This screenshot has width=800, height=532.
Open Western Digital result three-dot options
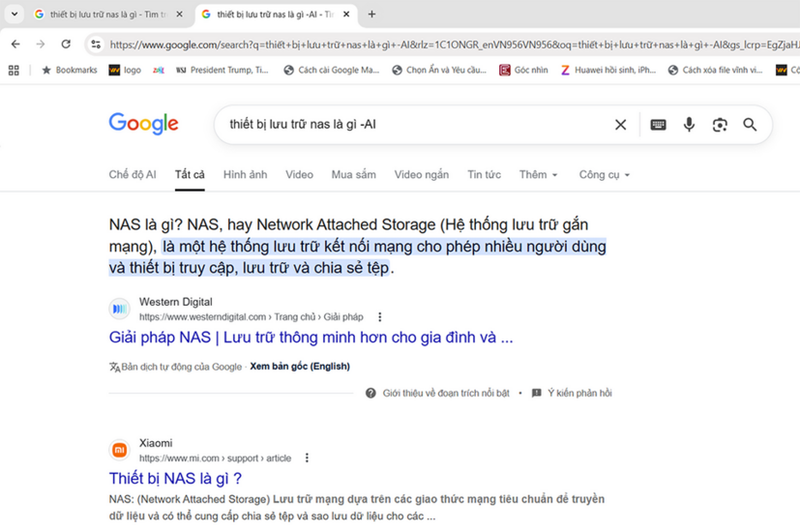tap(379, 317)
